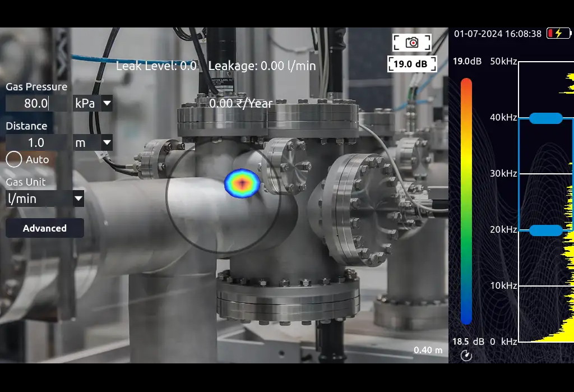The width and height of the screenshot is (574, 392).
Task: Tap the camera capture icon
Action: tap(412, 42)
